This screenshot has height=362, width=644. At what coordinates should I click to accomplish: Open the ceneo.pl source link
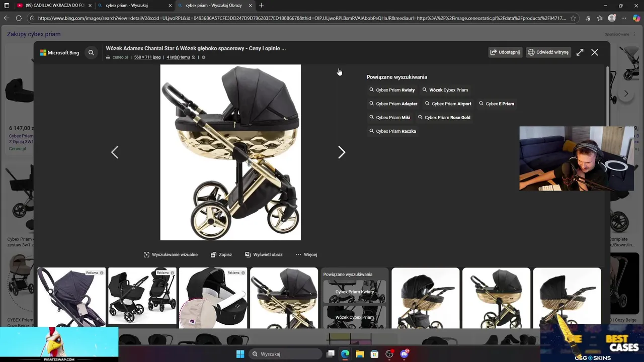point(120,57)
